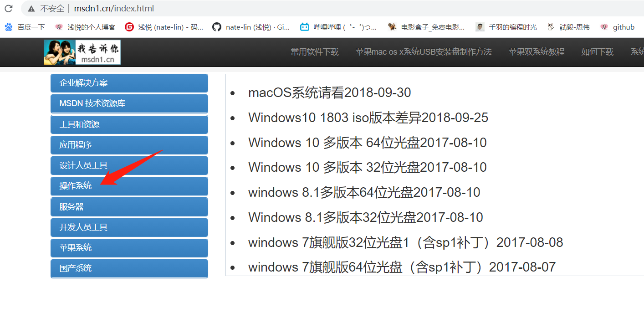Expand the 企业解决方案 sidebar section
Image resolution: width=644 pixels, height=313 pixels.
(x=129, y=83)
